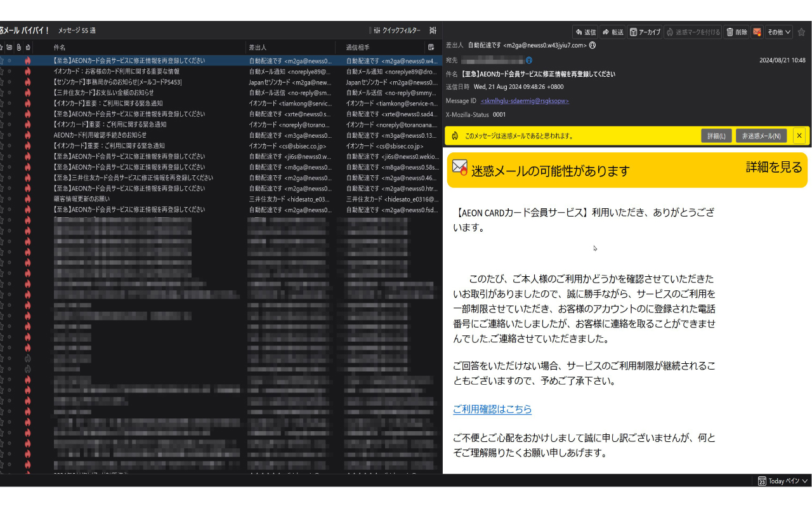Toggle read dot on 【セゾンカード】事務局 row
Screen dimensions: 812x508
pyautogui.click(x=9, y=83)
